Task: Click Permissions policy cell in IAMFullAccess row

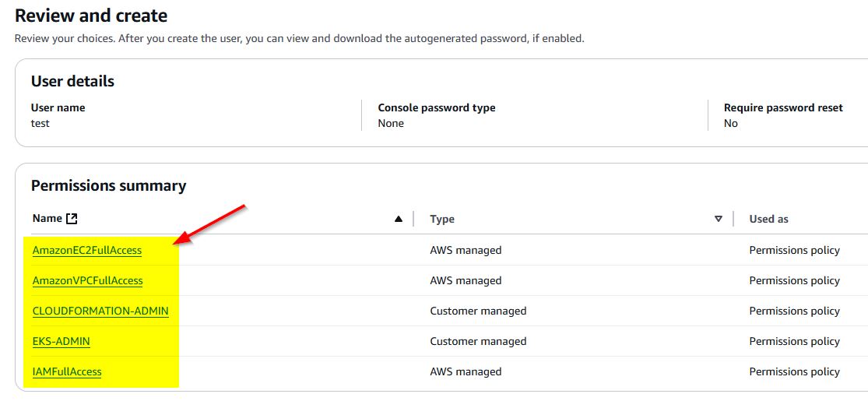Action: (x=794, y=371)
